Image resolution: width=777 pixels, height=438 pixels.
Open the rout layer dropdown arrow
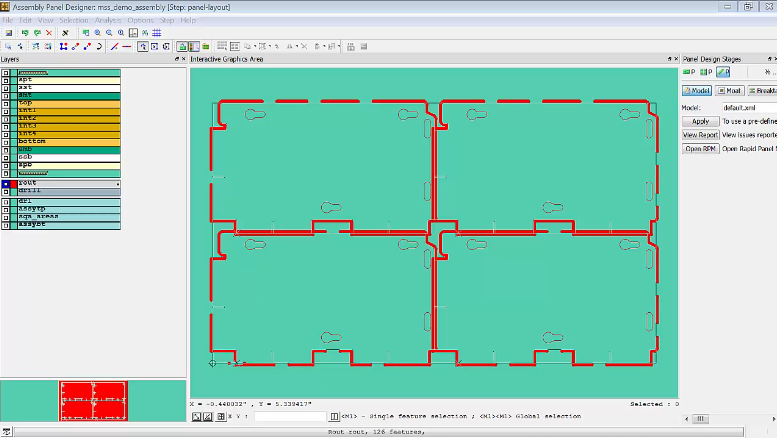(117, 184)
